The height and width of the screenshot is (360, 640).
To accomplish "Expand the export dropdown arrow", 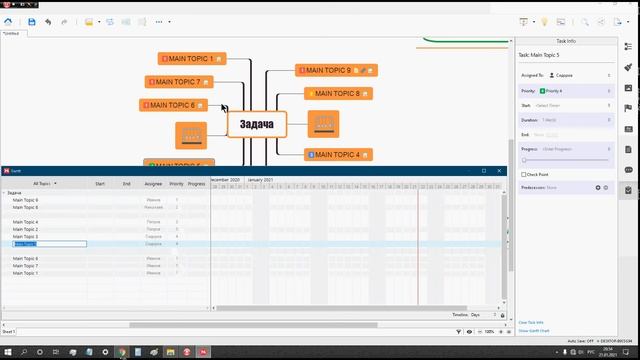I will click(x=628, y=22).
